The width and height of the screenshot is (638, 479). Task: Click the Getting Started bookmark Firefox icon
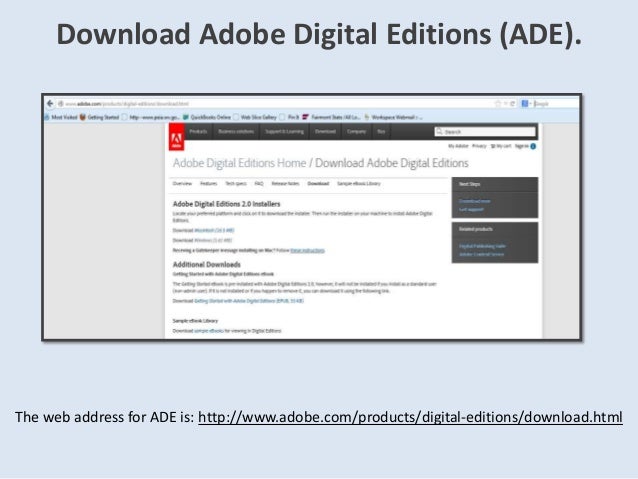click(83, 117)
